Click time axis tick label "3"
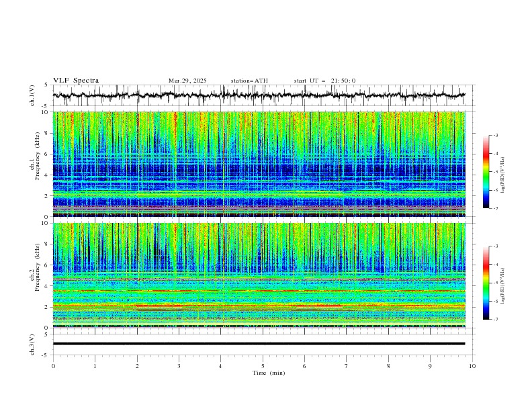The width and height of the screenshot is (532, 411). click(x=179, y=366)
